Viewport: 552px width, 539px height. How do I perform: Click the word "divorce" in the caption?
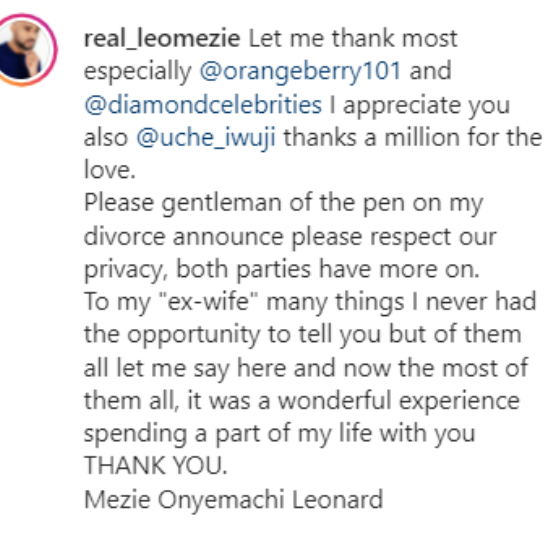[125, 236]
